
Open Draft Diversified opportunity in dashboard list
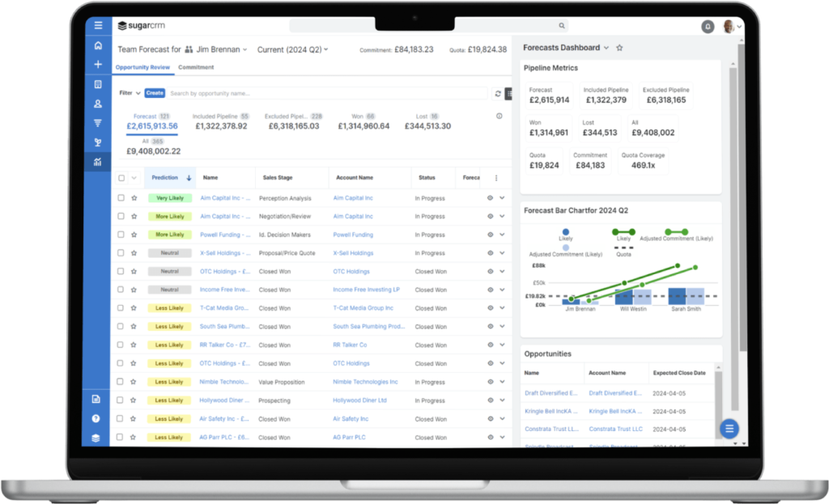551,393
